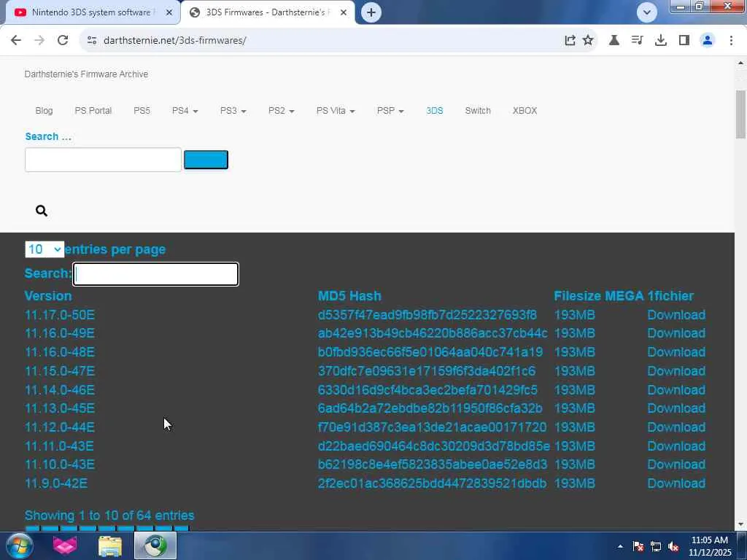Sort table by MD5 Hash column
This screenshot has height=560, width=747.
pyautogui.click(x=349, y=296)
